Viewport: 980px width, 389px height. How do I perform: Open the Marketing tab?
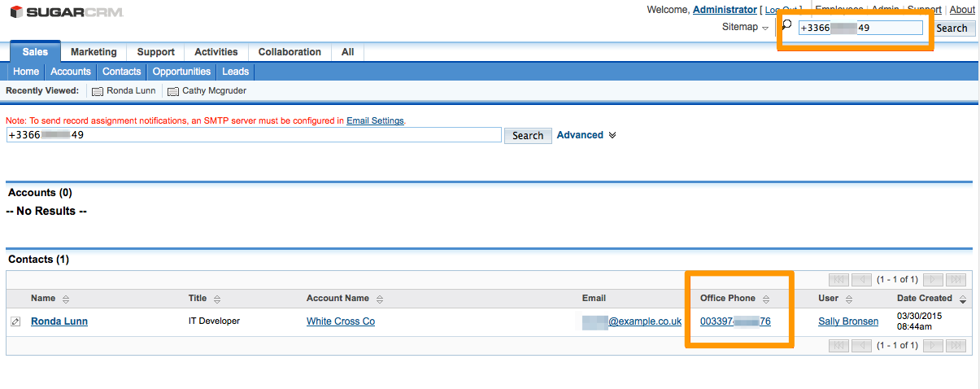coord(94,52)
